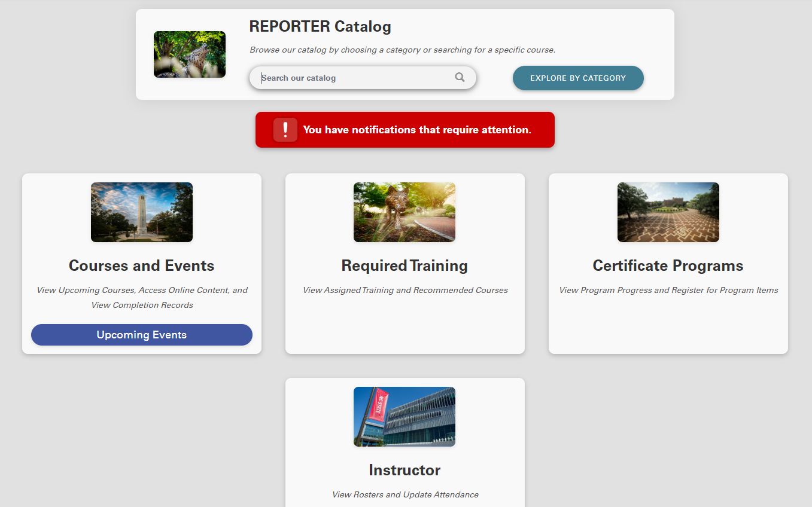The height and width of the screenshot is (507, 812).
Task: Click the magnifying glass search icon
Action: (460, 77)
